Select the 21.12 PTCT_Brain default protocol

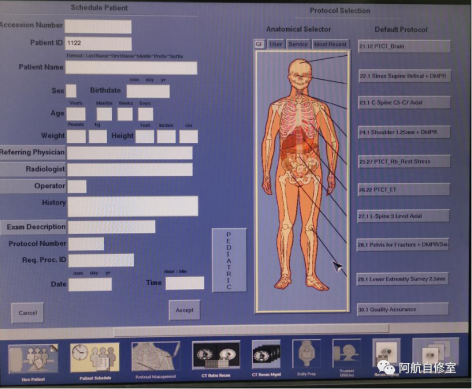[x=404, y=46]
